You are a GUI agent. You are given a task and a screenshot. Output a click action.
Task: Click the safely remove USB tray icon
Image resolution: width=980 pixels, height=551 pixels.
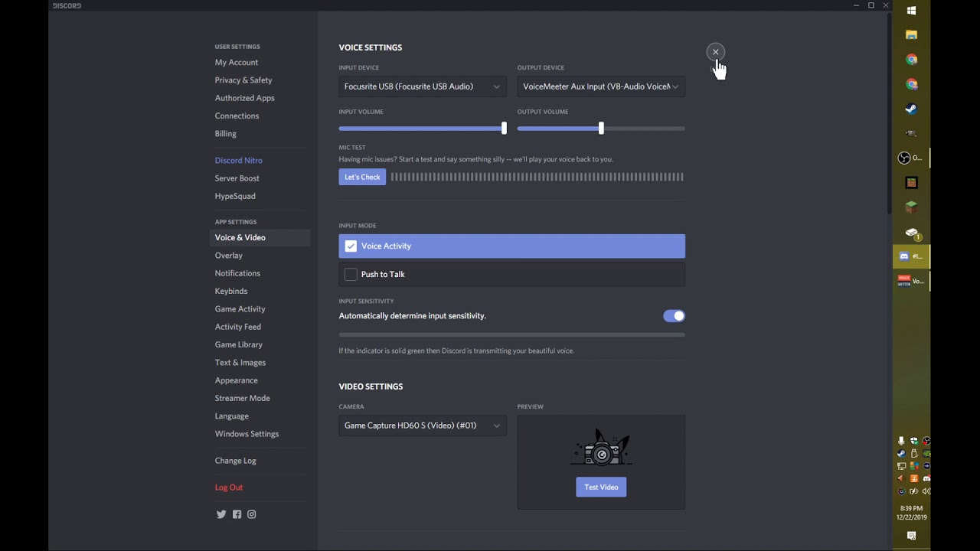pos(914,453)
